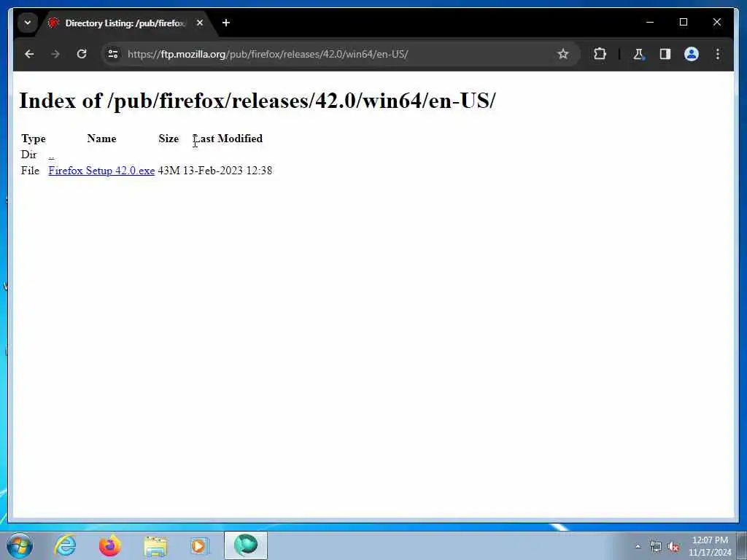Click the active browser taskbar button
747x560 pixels.
pos(246,545)
